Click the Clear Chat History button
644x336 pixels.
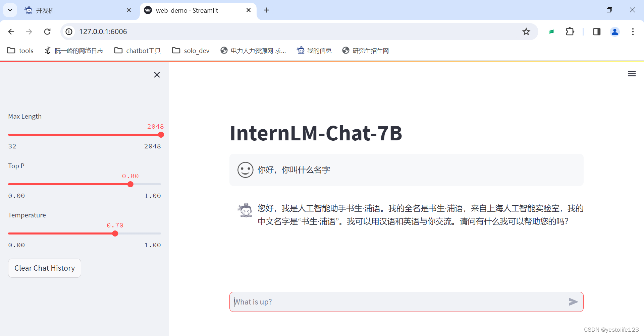[x=45, y=268]
